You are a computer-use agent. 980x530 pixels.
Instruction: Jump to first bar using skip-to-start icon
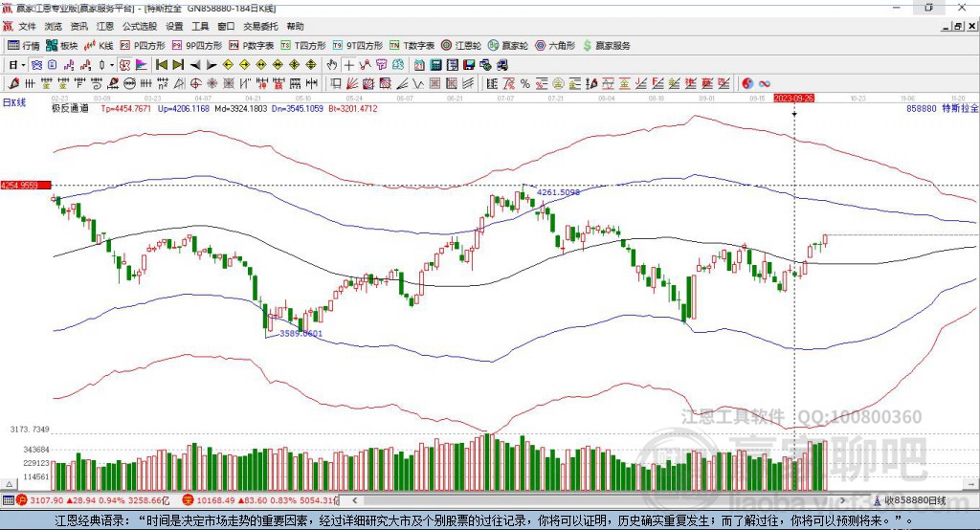point(161,65)
